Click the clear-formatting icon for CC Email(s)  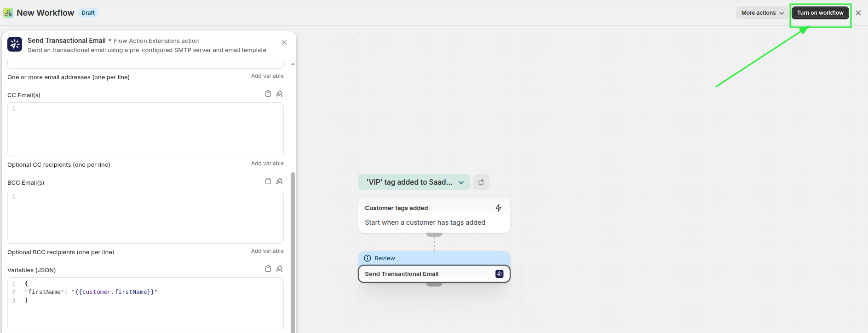pos(279,94)
